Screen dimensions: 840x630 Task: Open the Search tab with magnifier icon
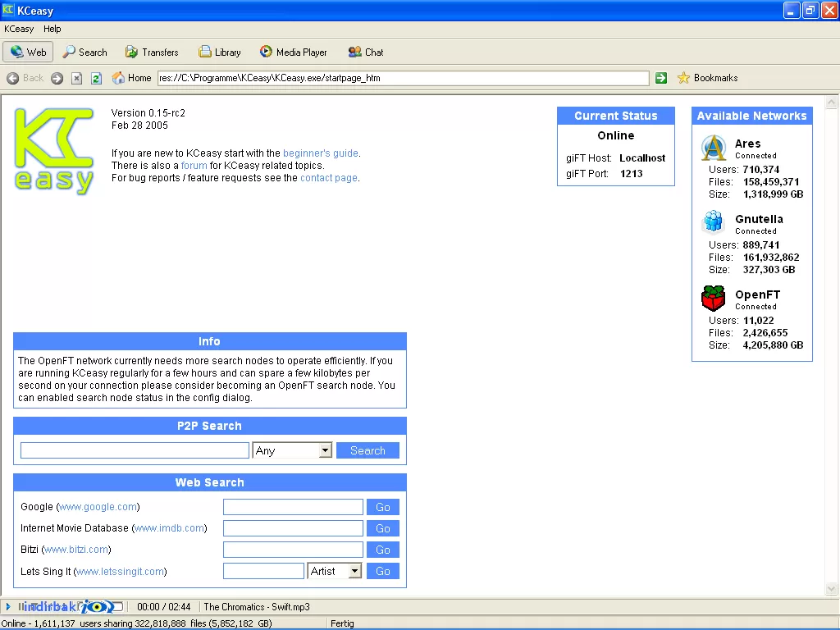point(84,52)
